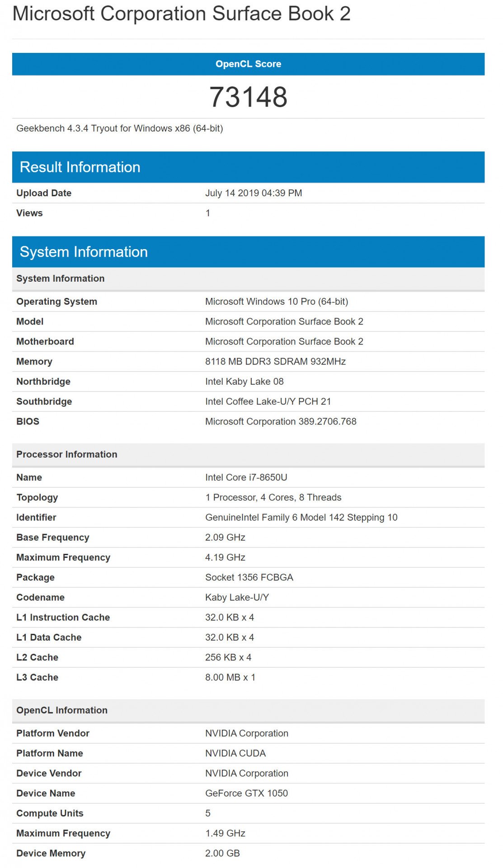Select the "Codename" label
The image size is (503, 868).
(x=40, y=597)
